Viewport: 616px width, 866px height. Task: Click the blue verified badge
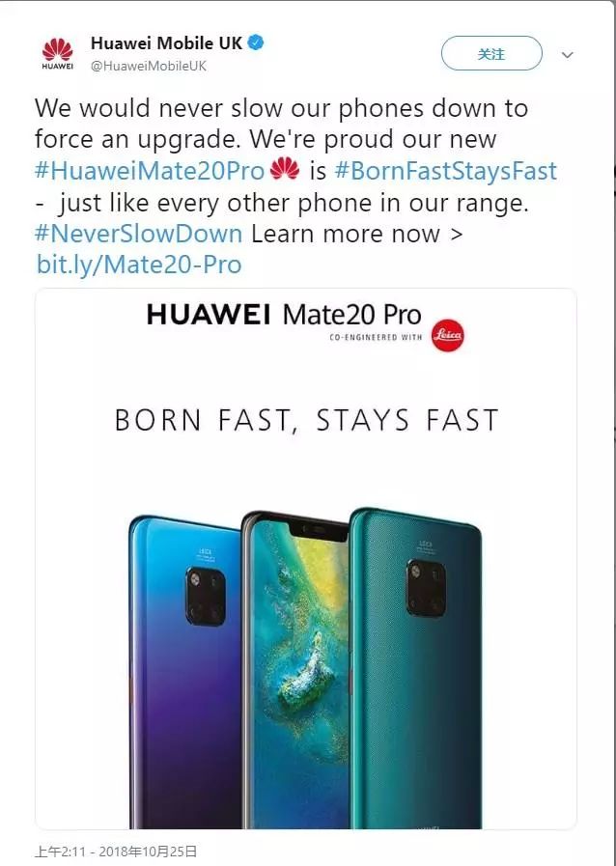point(255,42)
